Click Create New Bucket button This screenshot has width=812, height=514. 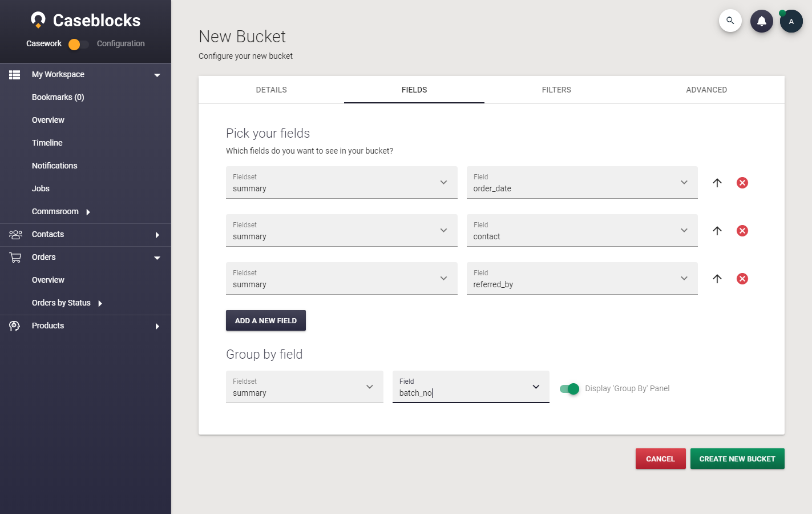point(737,459)
